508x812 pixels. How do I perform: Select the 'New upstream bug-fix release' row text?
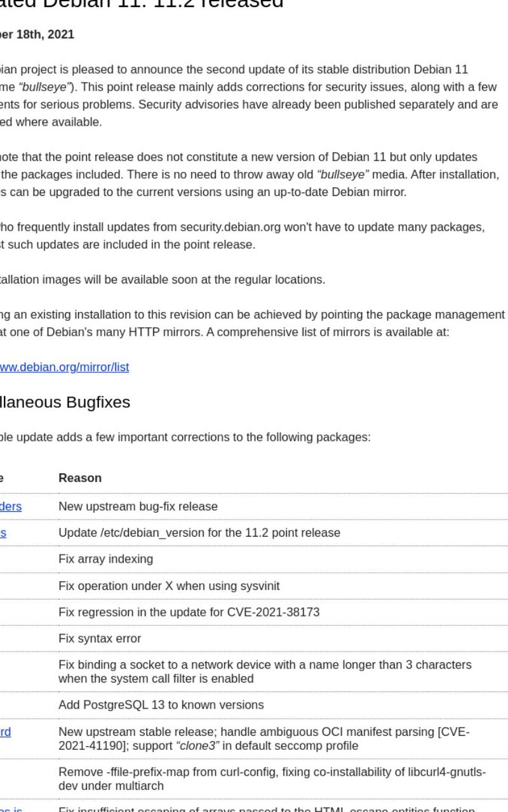tap(138, 506)
